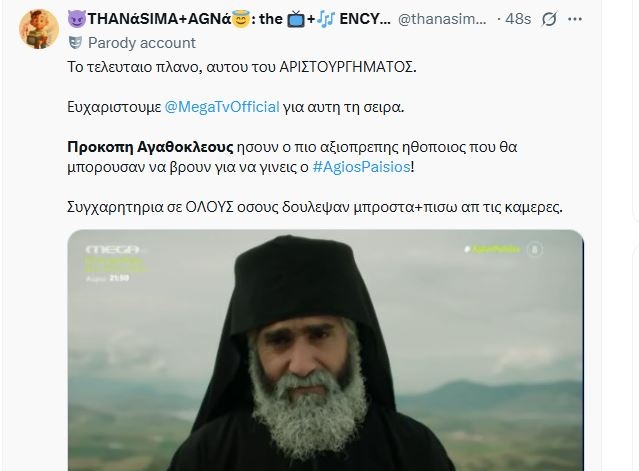The image size is (639, 471).
Task: Click the @thanasim... username handle
Action: [x=442, y=19]
